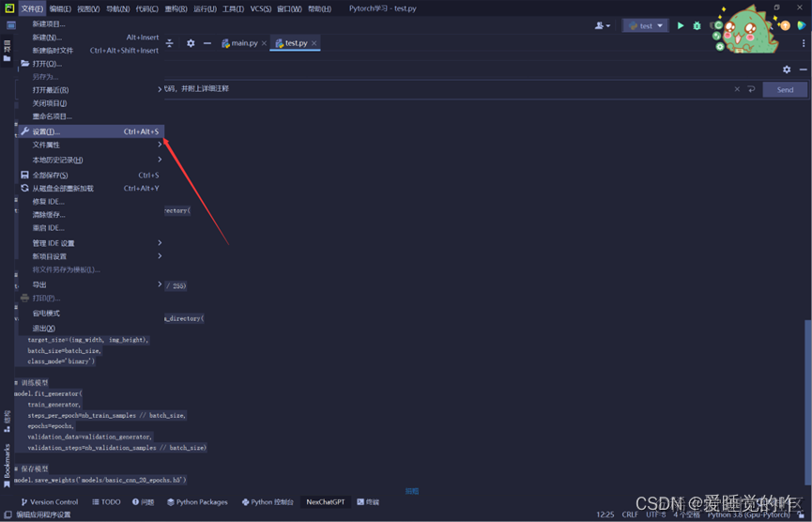
Task: Run test with green play icon
Action: [x=681, y=25]
